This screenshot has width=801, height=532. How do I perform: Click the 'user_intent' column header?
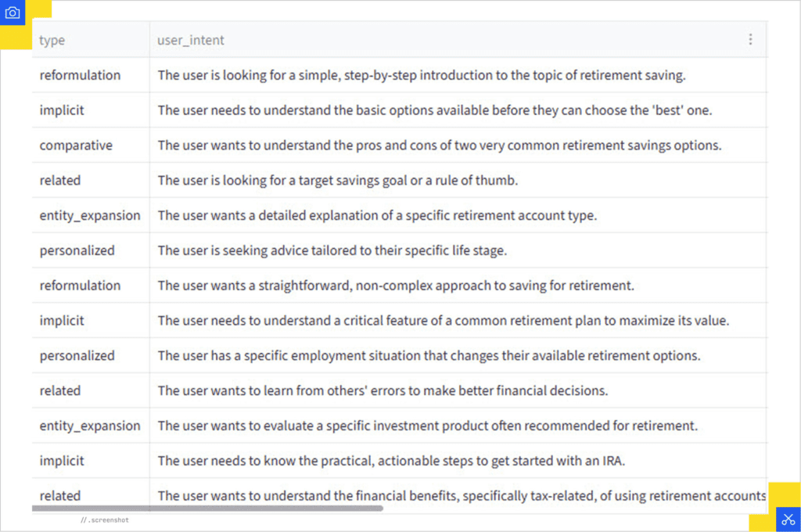[191, 41]
